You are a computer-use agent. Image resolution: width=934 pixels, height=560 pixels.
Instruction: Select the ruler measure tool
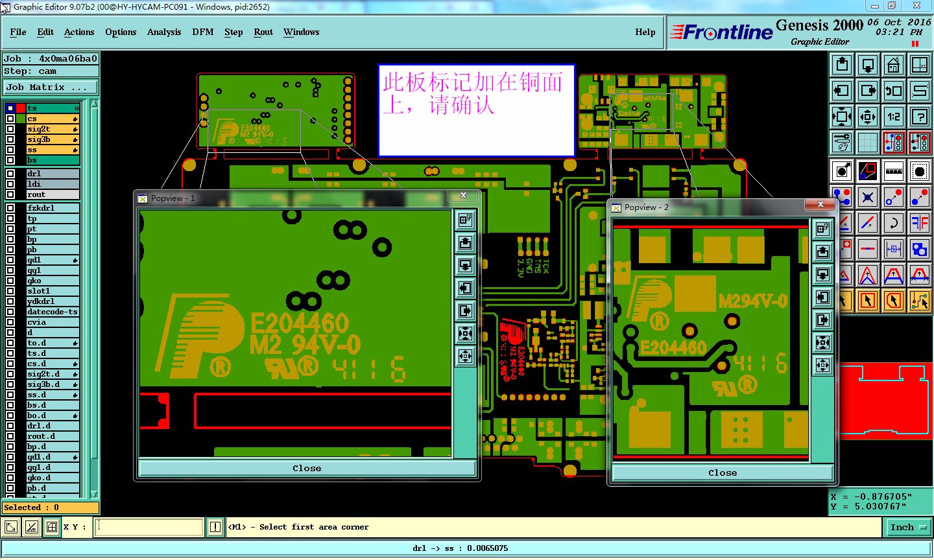point(894,171)
